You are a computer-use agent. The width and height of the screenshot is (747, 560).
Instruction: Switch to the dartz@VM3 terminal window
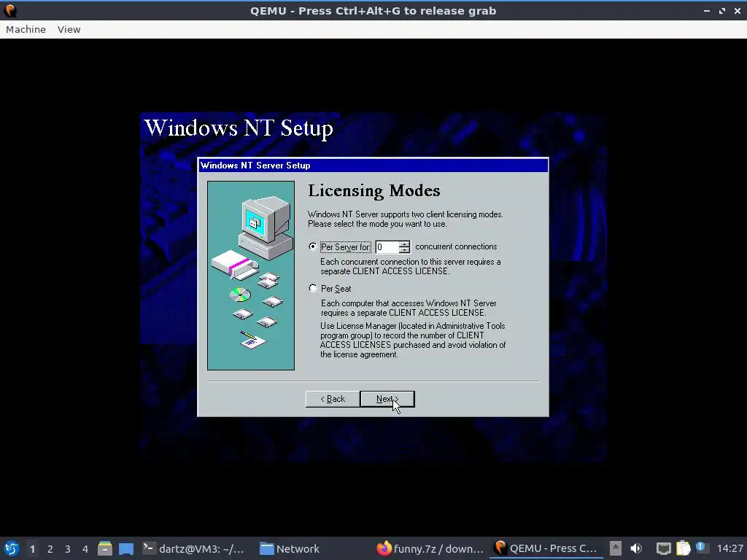click(x=193, y=548)
